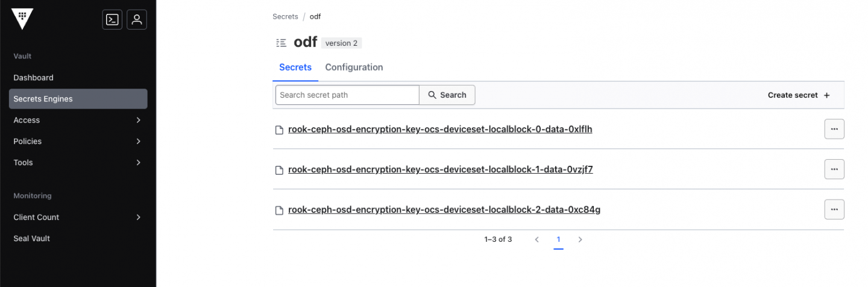Select the Secrets tab

click(x=295, y=68)
